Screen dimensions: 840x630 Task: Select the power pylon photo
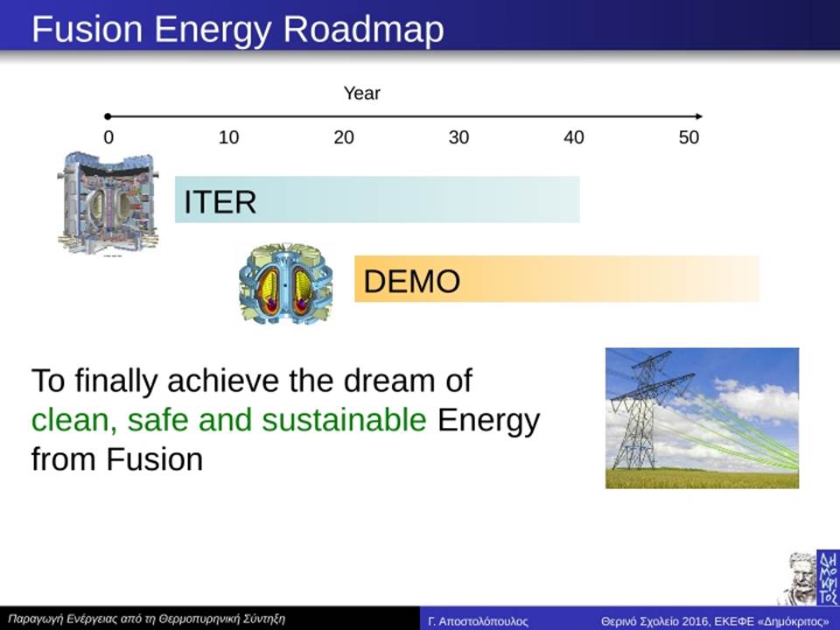point(702,418)
